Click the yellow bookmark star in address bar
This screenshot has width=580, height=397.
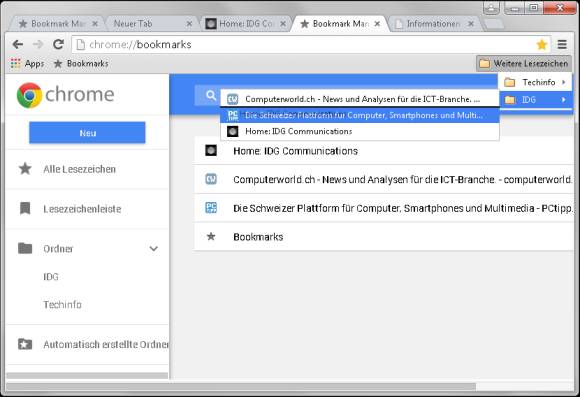542,45
